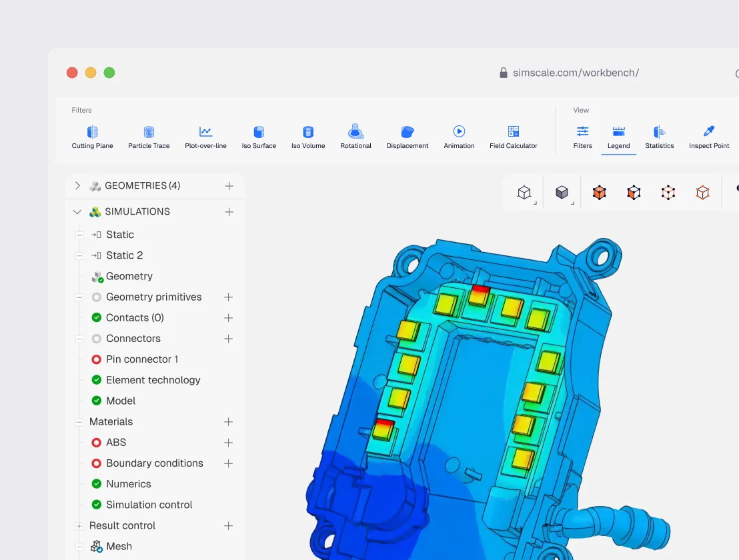
Task: Open the Static 2 simulation
Action: point(125,255)
